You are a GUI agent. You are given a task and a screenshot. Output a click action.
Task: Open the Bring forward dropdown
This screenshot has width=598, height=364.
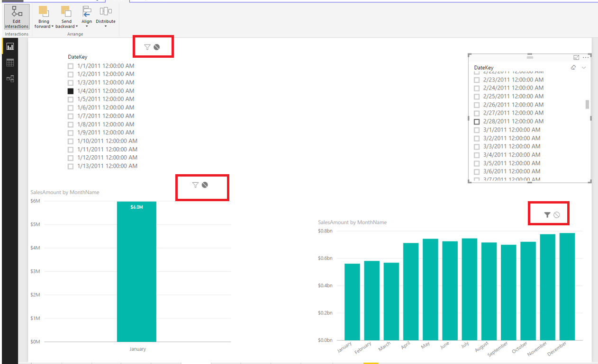(x=44, y=17)
